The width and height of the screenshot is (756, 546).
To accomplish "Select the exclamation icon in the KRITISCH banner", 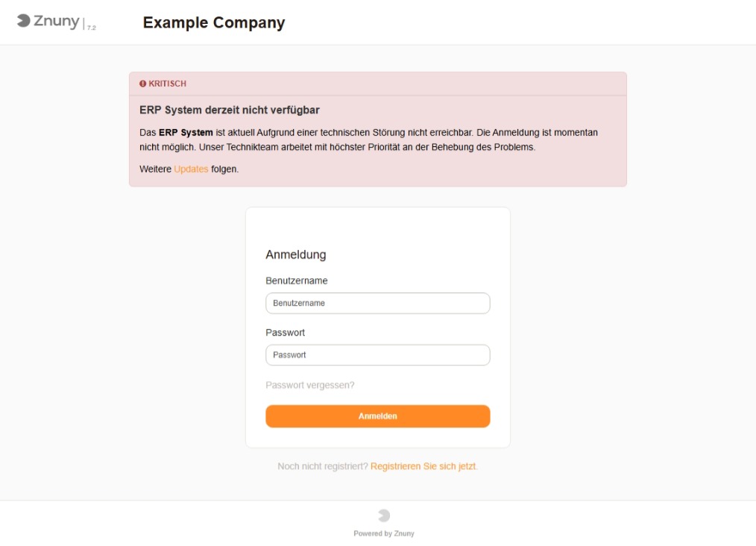I will (x=143, y=84).
